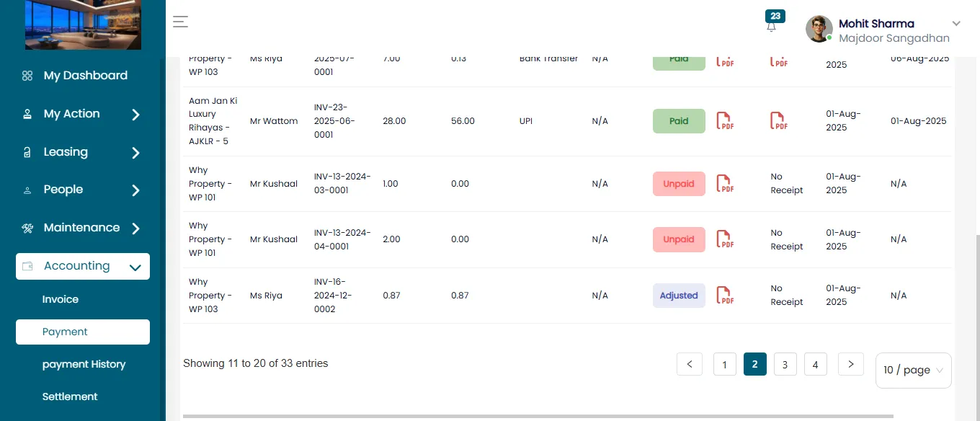Screen dimensions: 980x421
Task: Expand the Maintenance submenu arrow
Action: tap(135, 229)
